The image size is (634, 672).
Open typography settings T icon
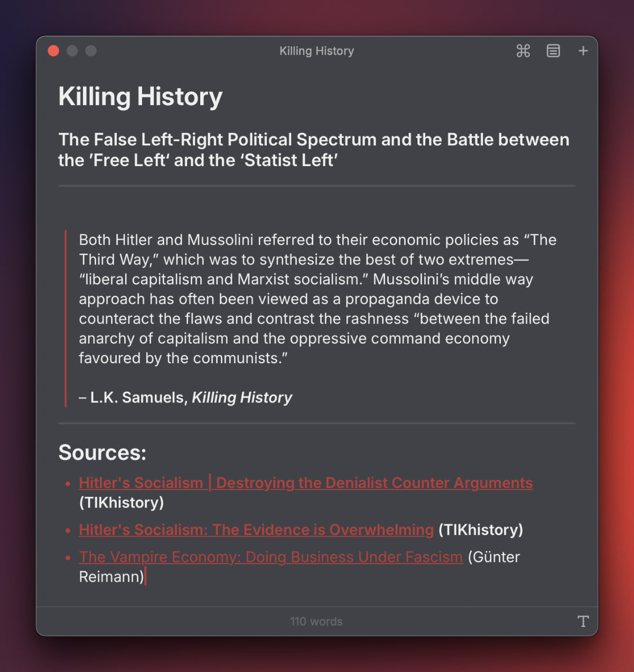click(583, 621)
